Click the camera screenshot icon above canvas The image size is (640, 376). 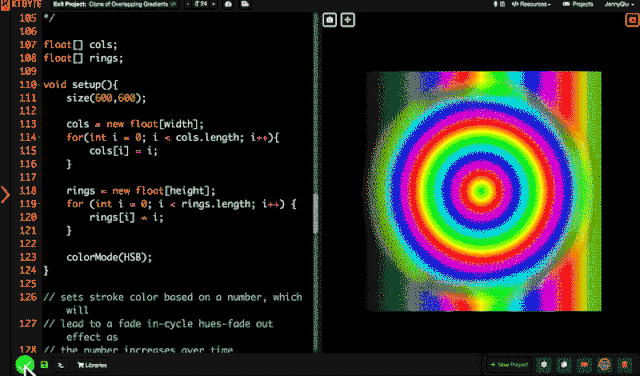pos(330,20)
